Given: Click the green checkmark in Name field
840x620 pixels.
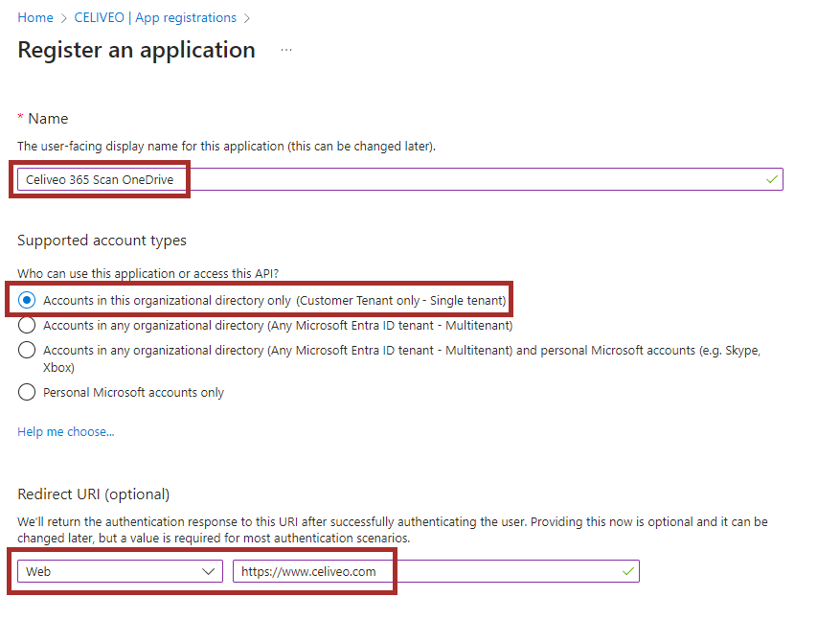Looking at the screenshot, I should [x=772, y=179].
